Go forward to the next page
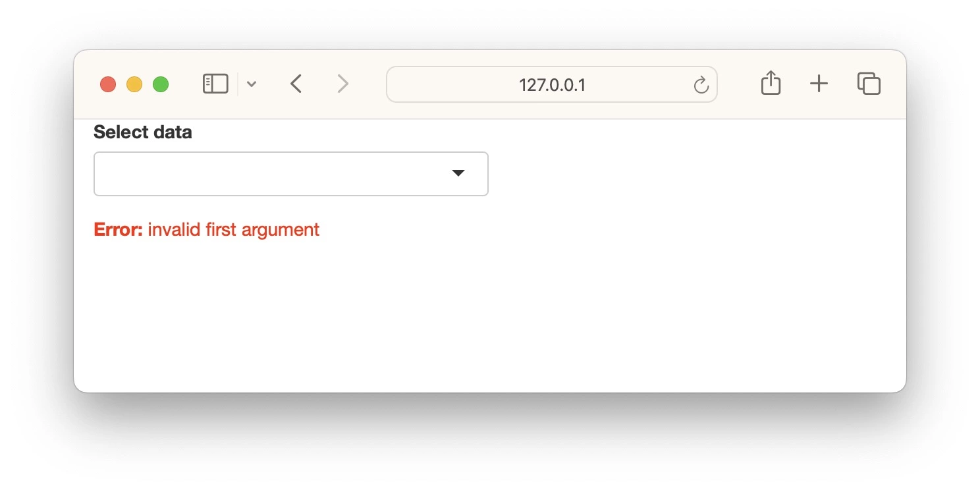The image size is (980, 490). [x=342, y=84]
